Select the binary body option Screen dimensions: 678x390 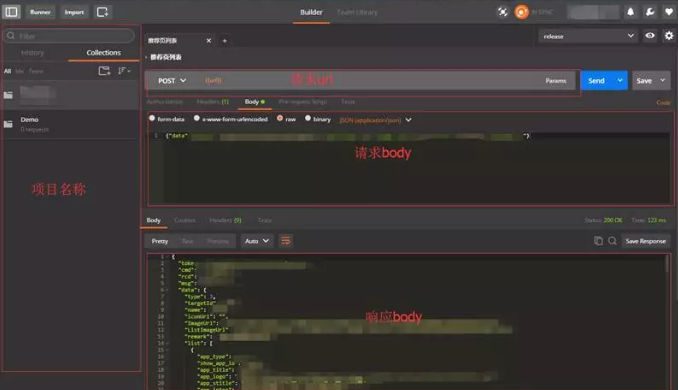click(x=318, y=119)
